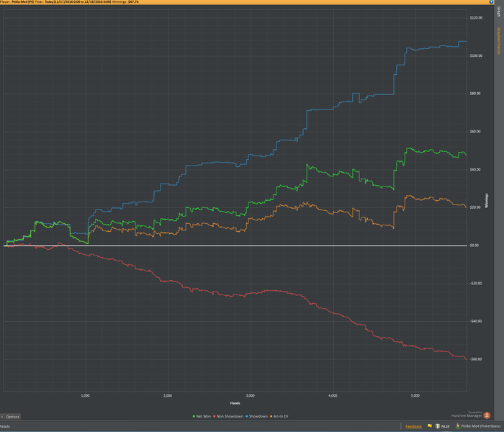Viewport: 504px width, 432px height.
Task: Click the $100.00 axis label
Action: pyautogui.click(x=476, y=55)
